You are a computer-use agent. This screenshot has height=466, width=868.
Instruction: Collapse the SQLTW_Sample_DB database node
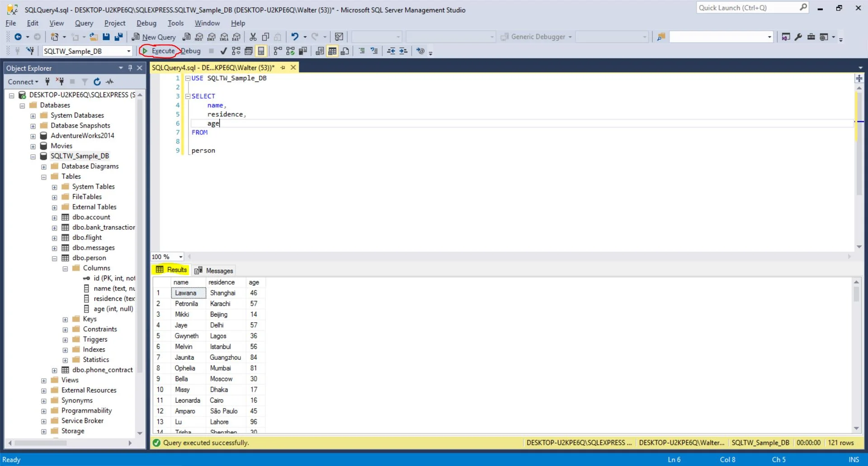33,157
